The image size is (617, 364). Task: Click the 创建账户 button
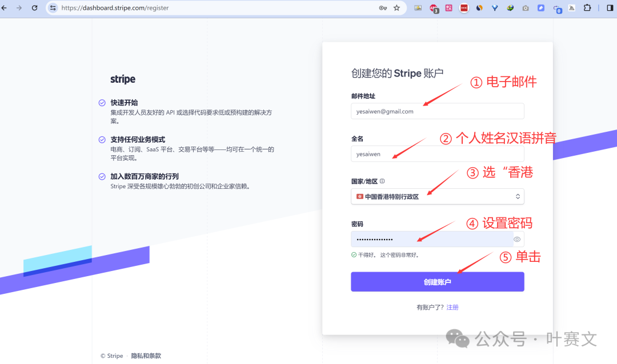tap(437, 282)
